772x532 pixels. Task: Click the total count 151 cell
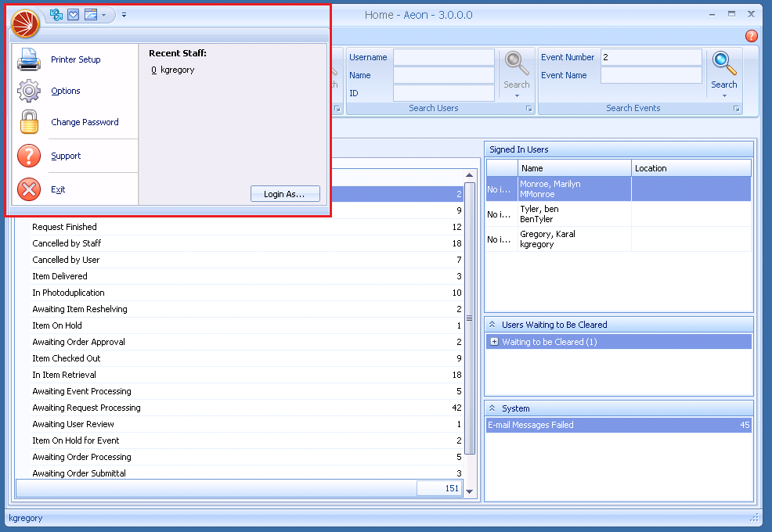[439, 488]
